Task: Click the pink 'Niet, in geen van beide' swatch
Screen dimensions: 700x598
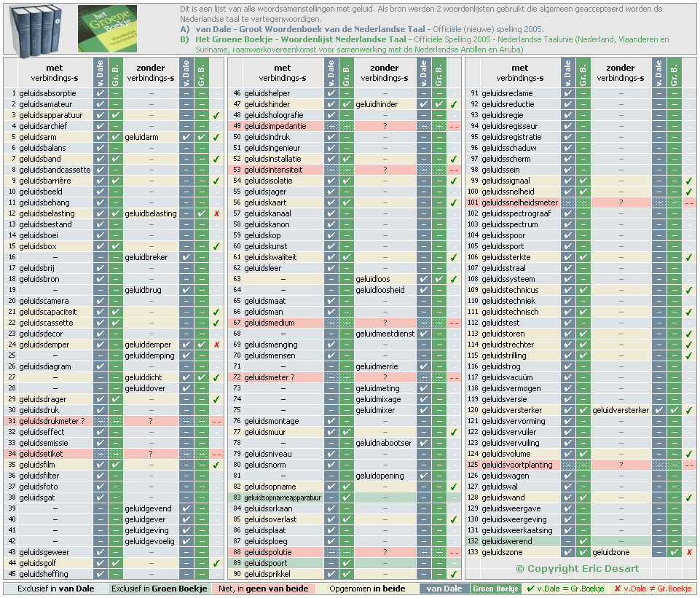Action: coord(264,589)
